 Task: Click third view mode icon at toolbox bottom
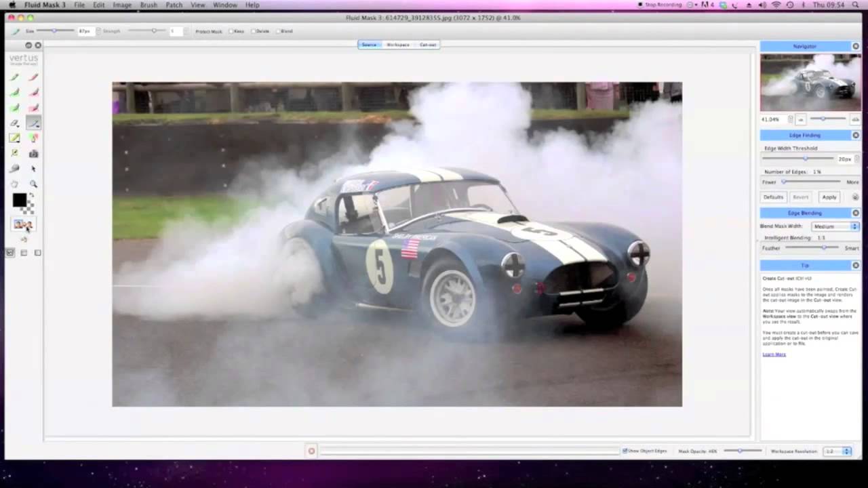click(x=37, y=253)
